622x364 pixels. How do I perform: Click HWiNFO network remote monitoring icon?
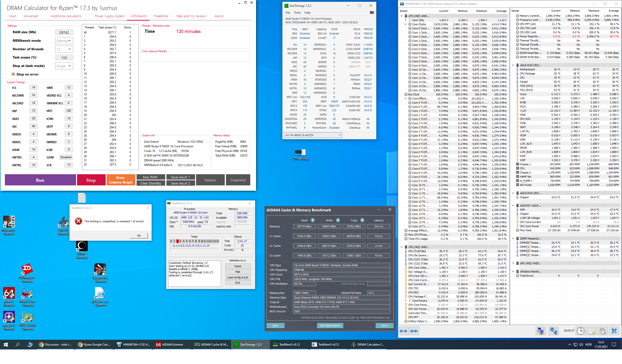[553, 331]
